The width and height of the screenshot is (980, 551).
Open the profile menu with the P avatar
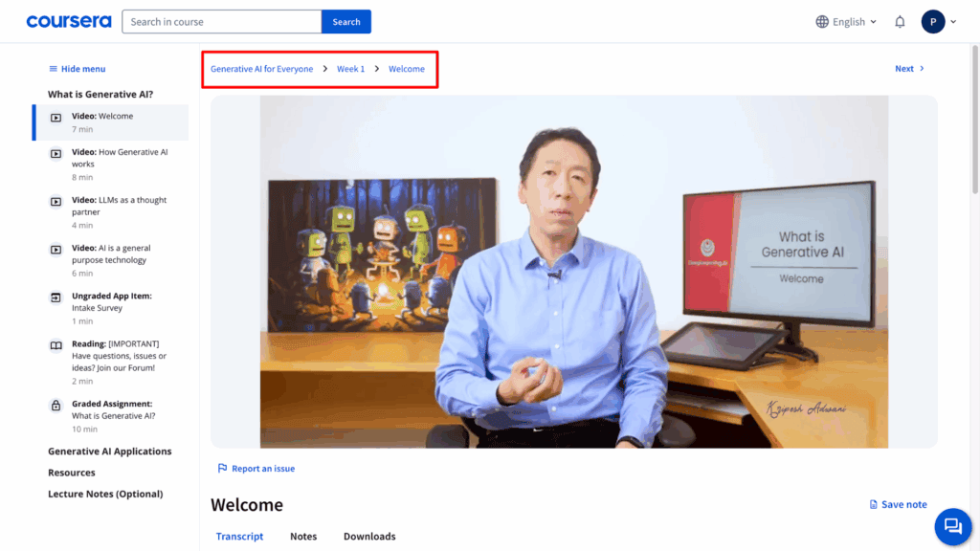point(933,20)
